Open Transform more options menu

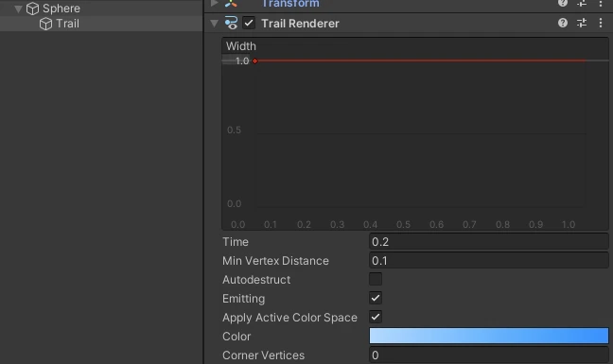601,3
